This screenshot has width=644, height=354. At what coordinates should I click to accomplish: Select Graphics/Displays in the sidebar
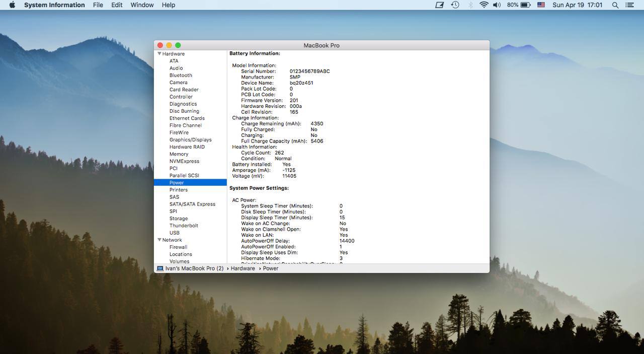point(191,139)
